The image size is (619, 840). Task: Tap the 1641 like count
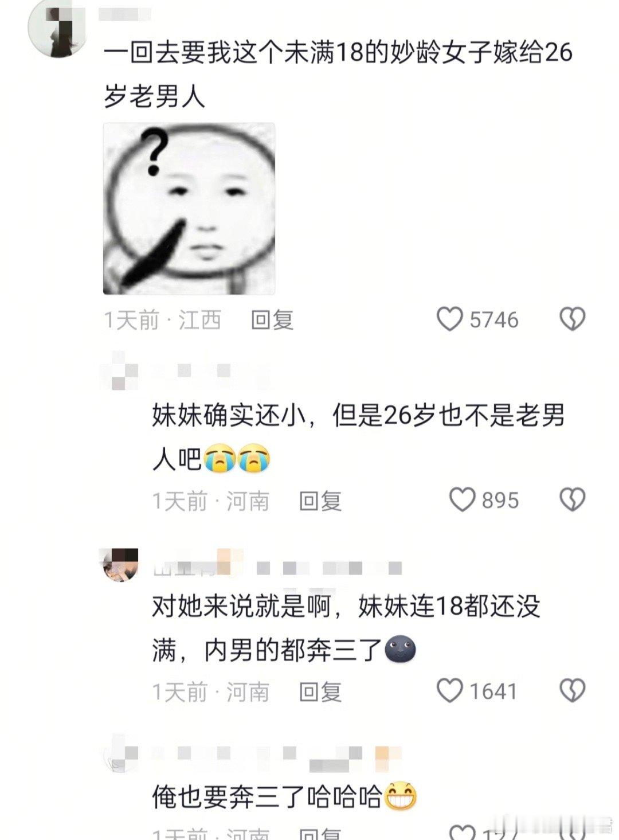(493, 691)
